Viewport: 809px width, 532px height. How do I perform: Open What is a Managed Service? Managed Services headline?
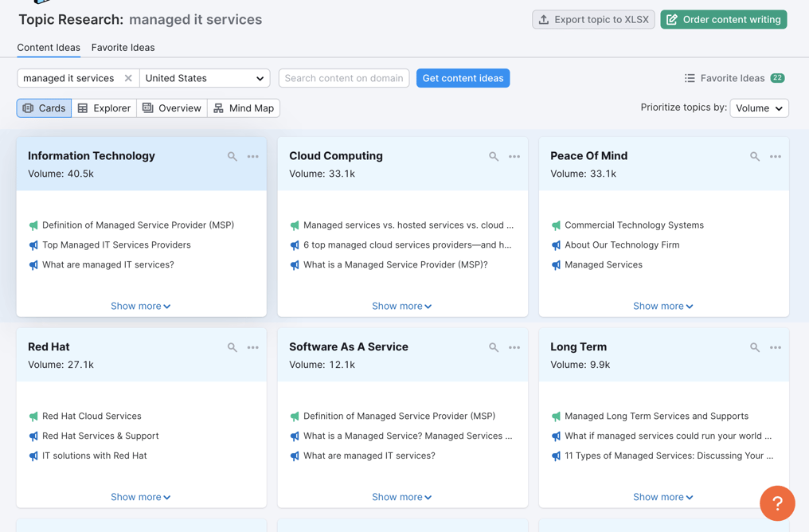pyautogui.click(x=408, y=436)
